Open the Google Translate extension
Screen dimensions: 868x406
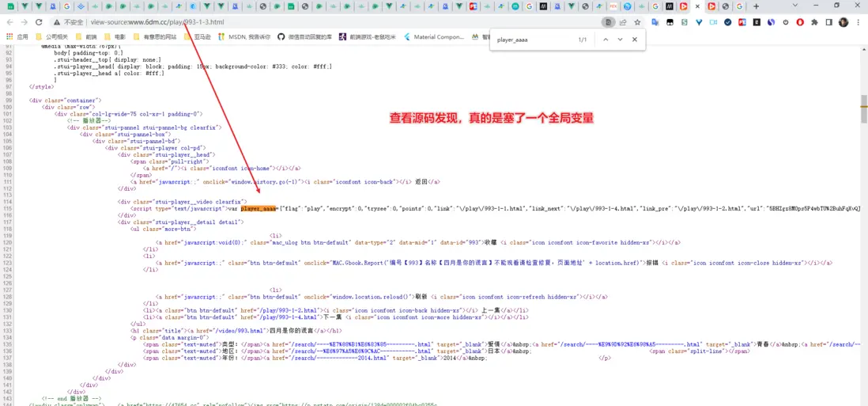coord(655,23)
